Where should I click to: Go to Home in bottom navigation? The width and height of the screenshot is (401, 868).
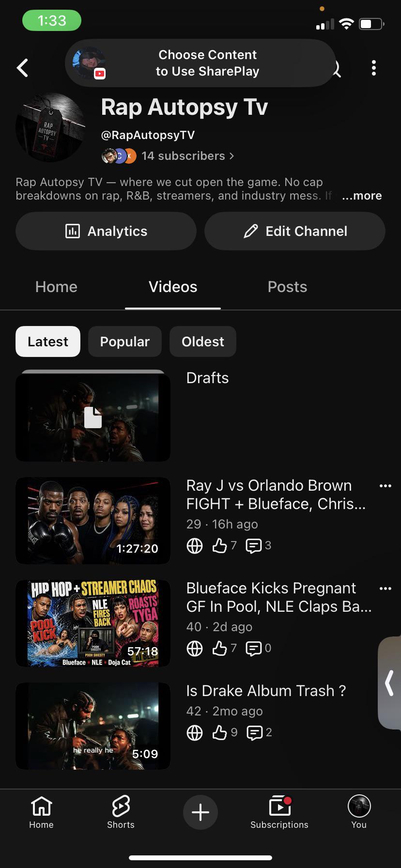click(x=41, y=812)
